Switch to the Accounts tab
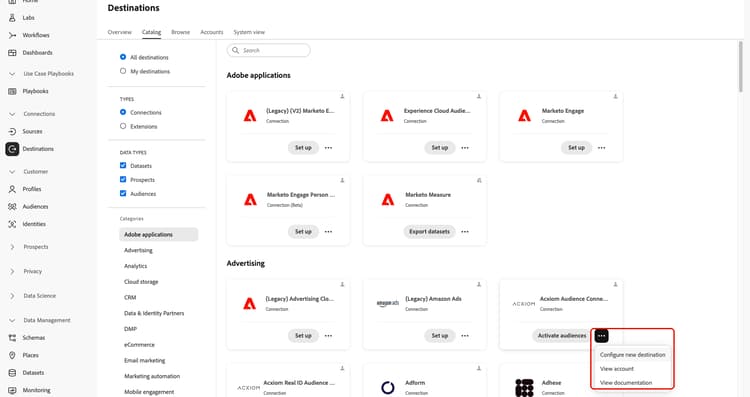Screen dimensions: 750x397 tap(211, 32)
